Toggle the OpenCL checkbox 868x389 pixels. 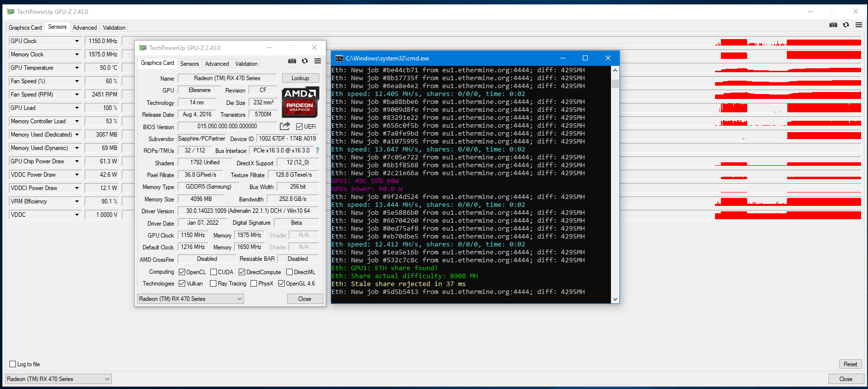click(x=182, y=272)
